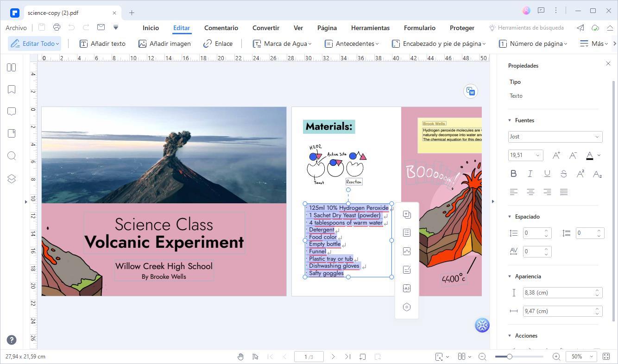The image size is (618, 364).
Task: Select the hand pan tool
Action: click(240, 357)
